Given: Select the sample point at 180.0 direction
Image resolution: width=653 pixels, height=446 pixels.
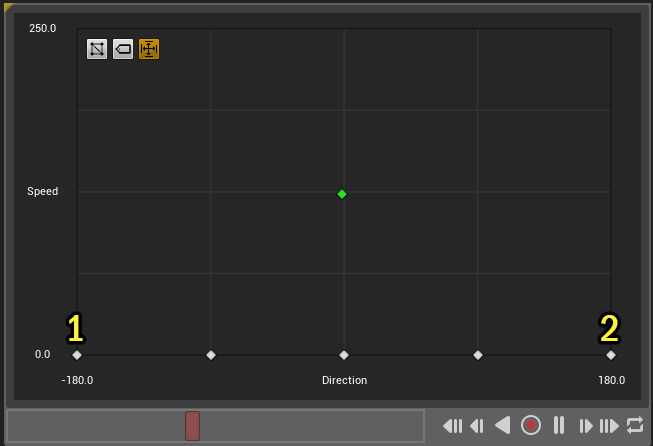Looking at the screenshot, I should (x=611, y=355).
